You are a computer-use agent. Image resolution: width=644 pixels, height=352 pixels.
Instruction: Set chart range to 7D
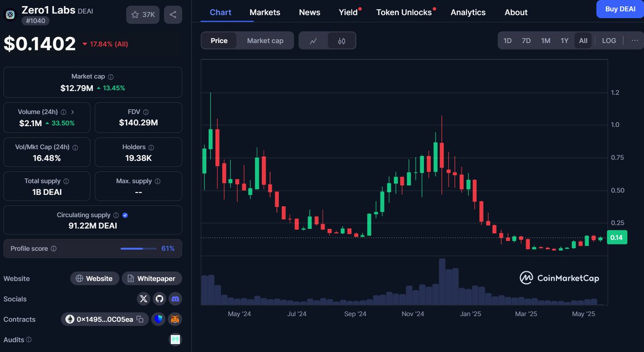click(x=526, y=40)
